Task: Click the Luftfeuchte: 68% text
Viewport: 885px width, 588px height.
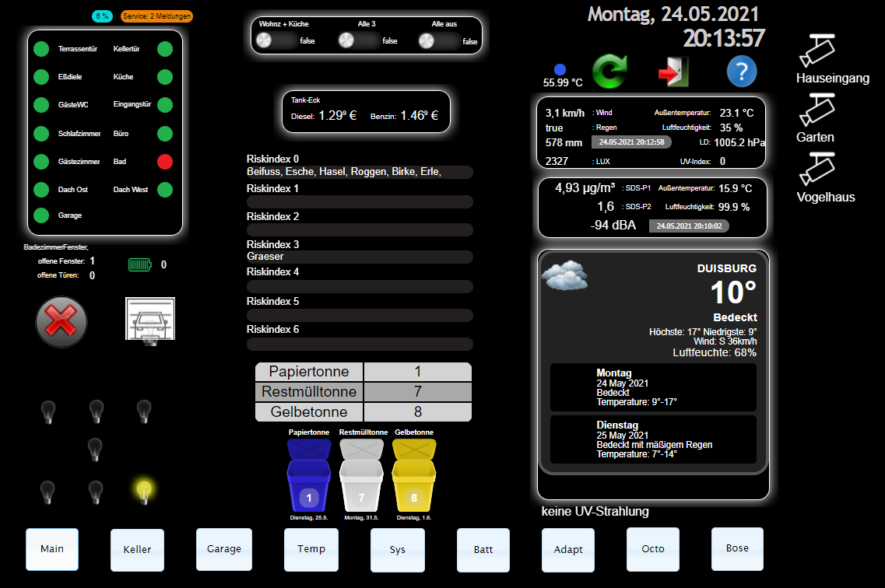Action: pyautogui.click(x=714, y=353)
